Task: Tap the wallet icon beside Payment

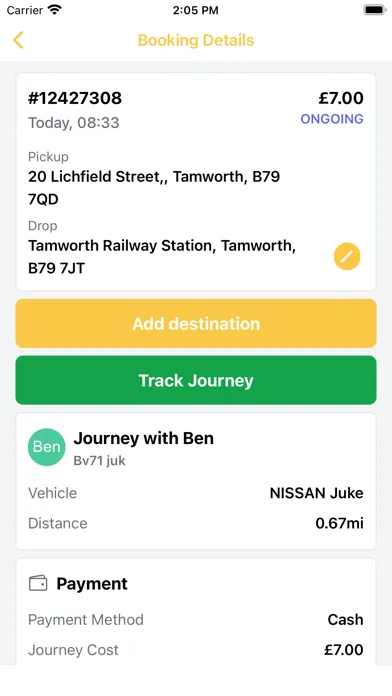Action: coord(38,583)
